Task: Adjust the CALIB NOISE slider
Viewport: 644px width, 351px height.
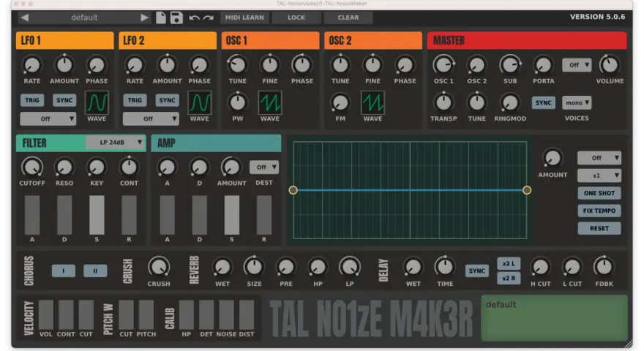Action: pyautogui.click(x=226, y=314)
